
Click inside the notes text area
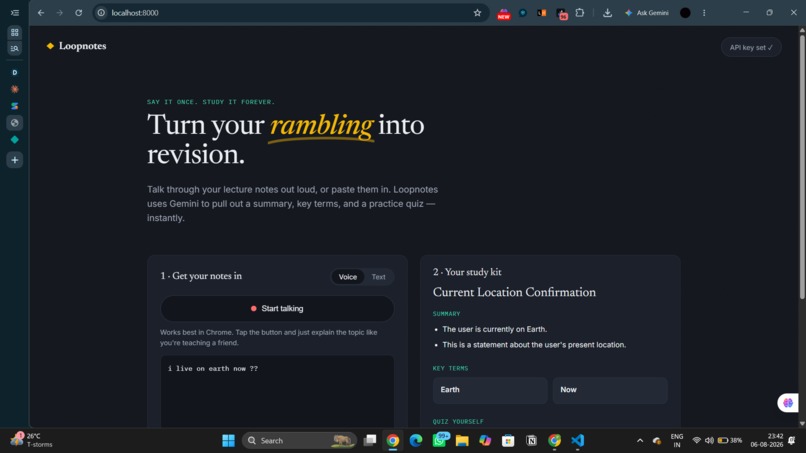[277, 391]
